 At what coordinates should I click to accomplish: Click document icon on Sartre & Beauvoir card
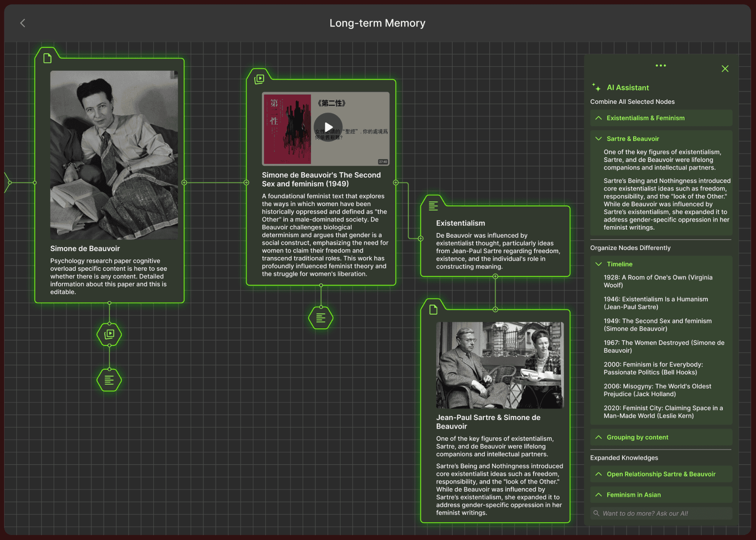[x=433, y=310]
